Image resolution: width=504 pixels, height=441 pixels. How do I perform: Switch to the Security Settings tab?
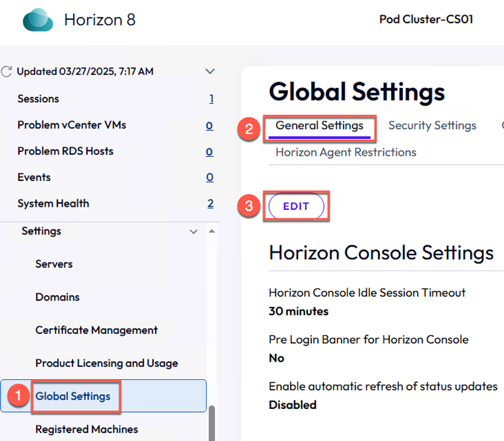[x=432, y=126]
